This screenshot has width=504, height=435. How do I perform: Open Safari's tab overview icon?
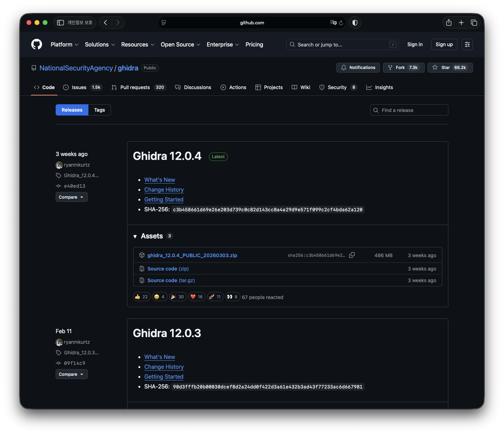coord(474,23)
